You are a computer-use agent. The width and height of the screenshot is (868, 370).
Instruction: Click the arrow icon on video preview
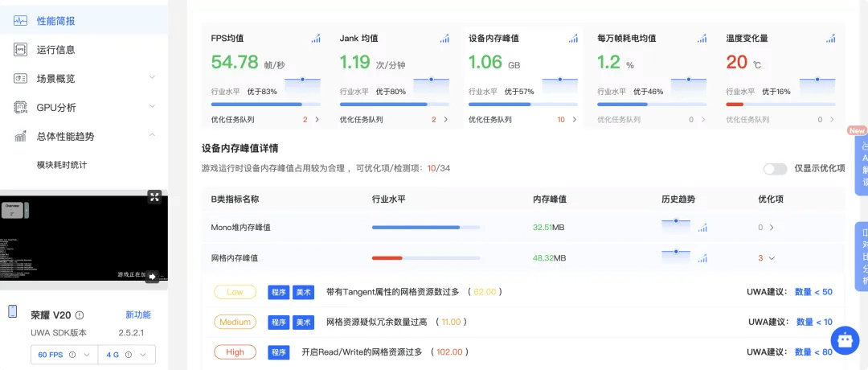click(x=152, y=276)
